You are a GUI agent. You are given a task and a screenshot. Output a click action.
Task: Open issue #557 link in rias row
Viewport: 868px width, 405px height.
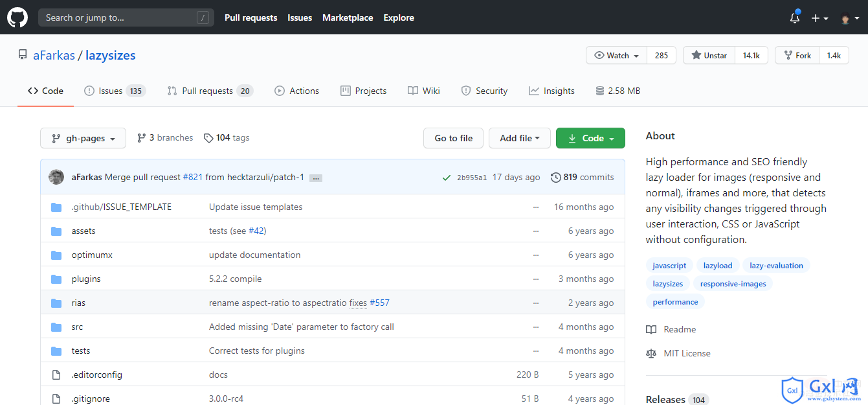click(379, 303)
